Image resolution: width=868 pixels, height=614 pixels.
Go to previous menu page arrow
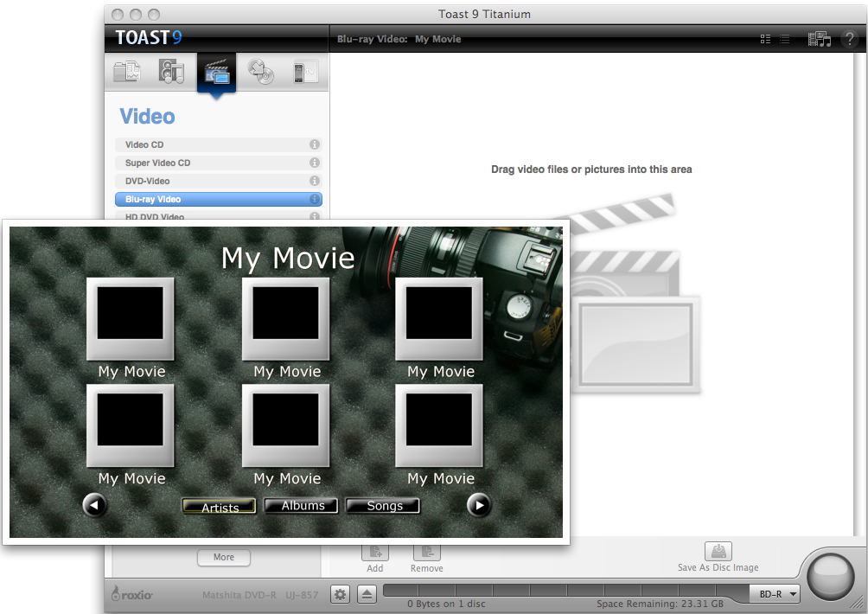[94, 505]
